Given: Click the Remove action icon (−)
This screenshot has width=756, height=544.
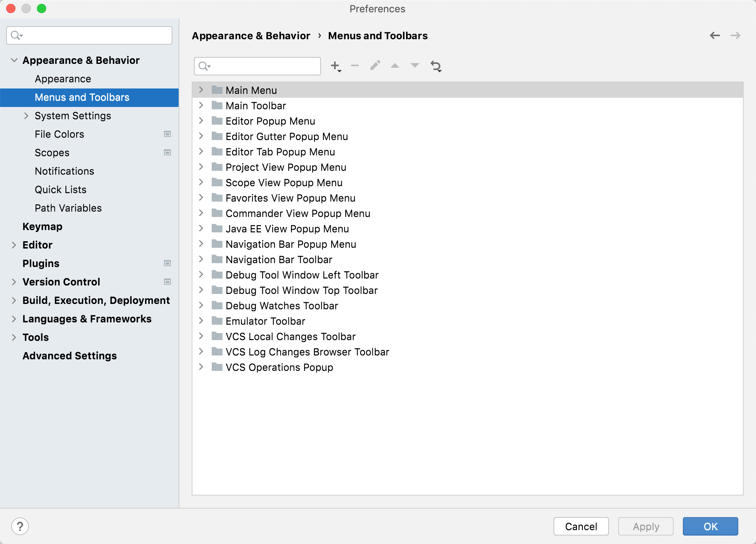Looking at the screenshot, I should (x=356, y=66).
